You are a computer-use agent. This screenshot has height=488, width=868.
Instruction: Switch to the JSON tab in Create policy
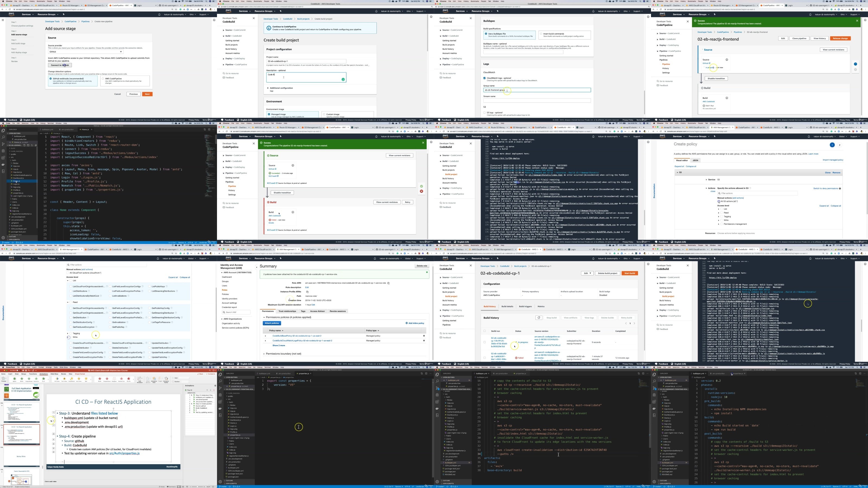pos(695,160)
